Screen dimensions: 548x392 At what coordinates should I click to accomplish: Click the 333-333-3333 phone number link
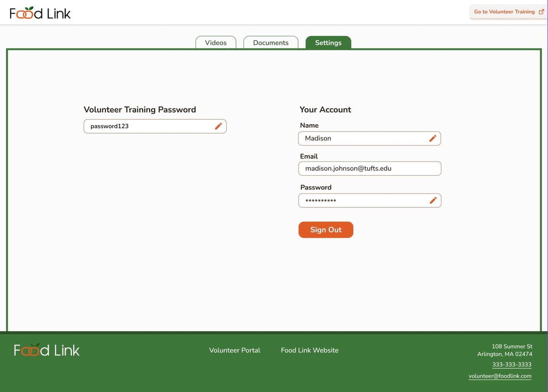[511, 365]
